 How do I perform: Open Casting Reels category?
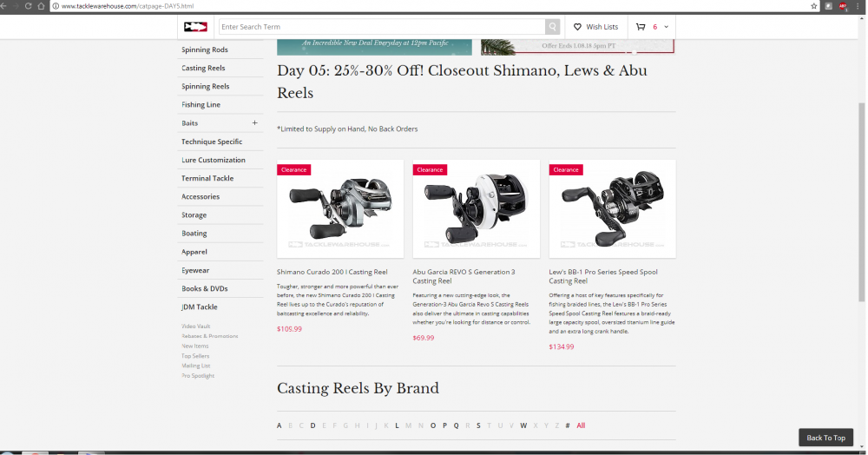pyautogui.click(x=203, y=68)
